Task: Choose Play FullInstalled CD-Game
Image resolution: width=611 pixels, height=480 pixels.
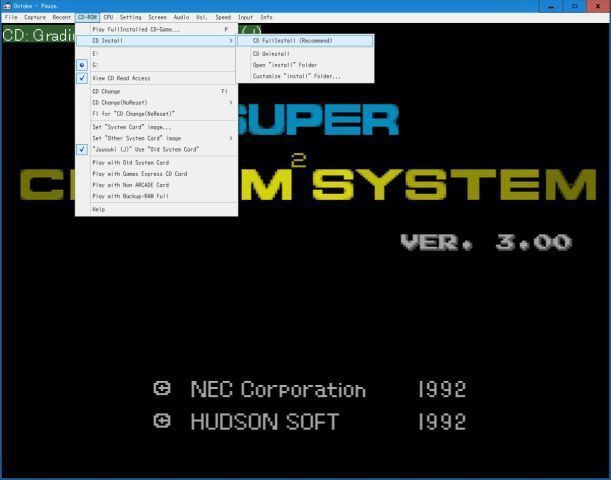Action: tap(157, 29)
